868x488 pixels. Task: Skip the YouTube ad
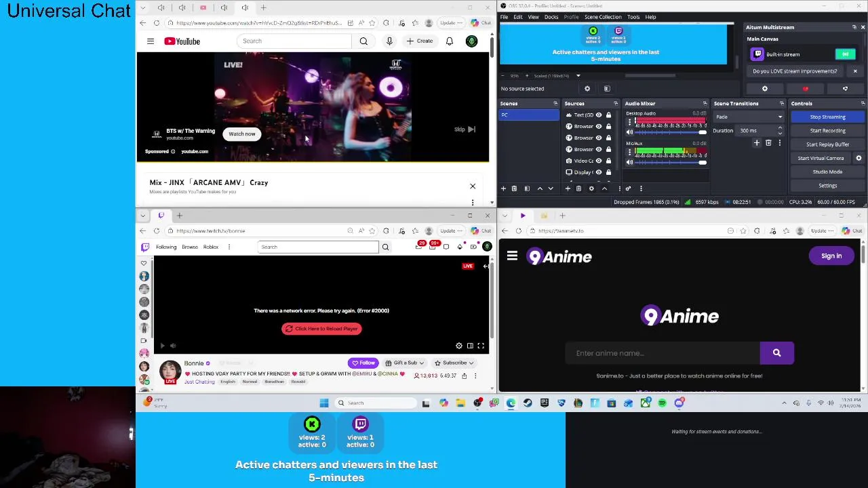coord(465,129)
